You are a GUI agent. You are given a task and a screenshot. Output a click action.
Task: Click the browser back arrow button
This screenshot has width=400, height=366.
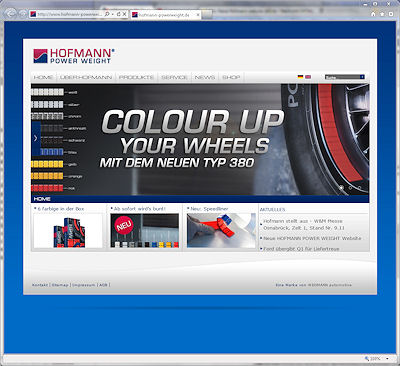11,14
